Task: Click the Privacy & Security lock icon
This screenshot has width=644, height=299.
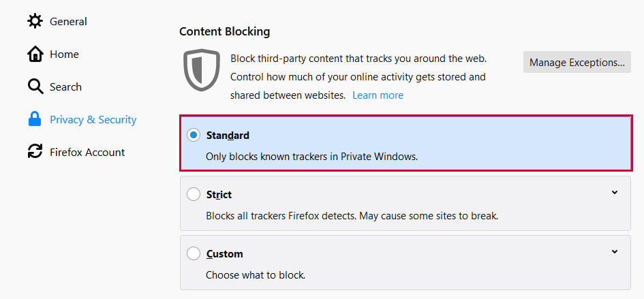Action: [35, 119]
